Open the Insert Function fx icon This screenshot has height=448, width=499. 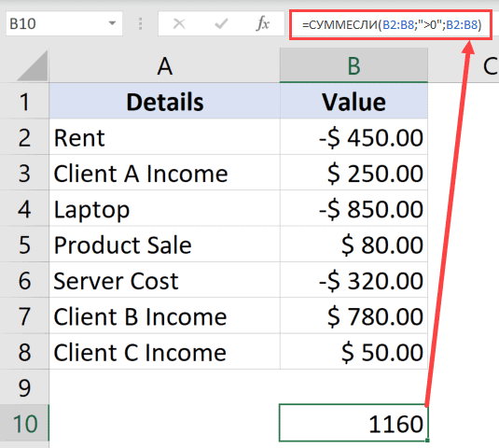tap(263, 23)
